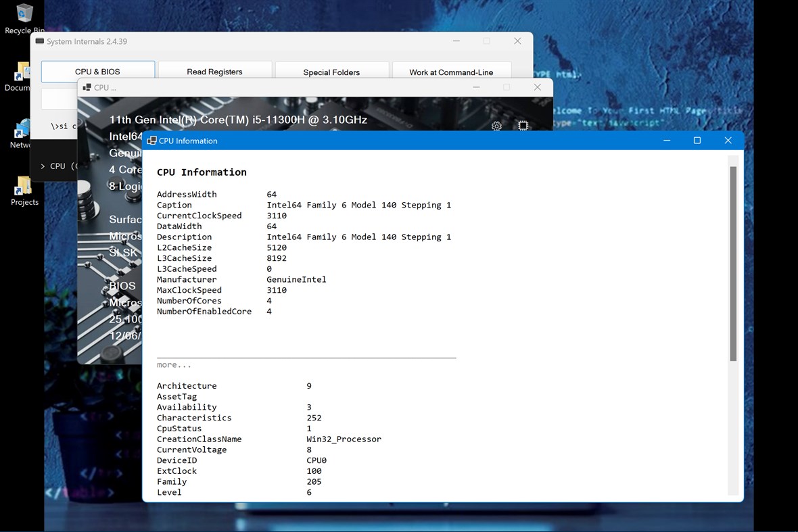
Task: Click the vertical scrollbar in CPU Information
Action: (x=733, y=264)
